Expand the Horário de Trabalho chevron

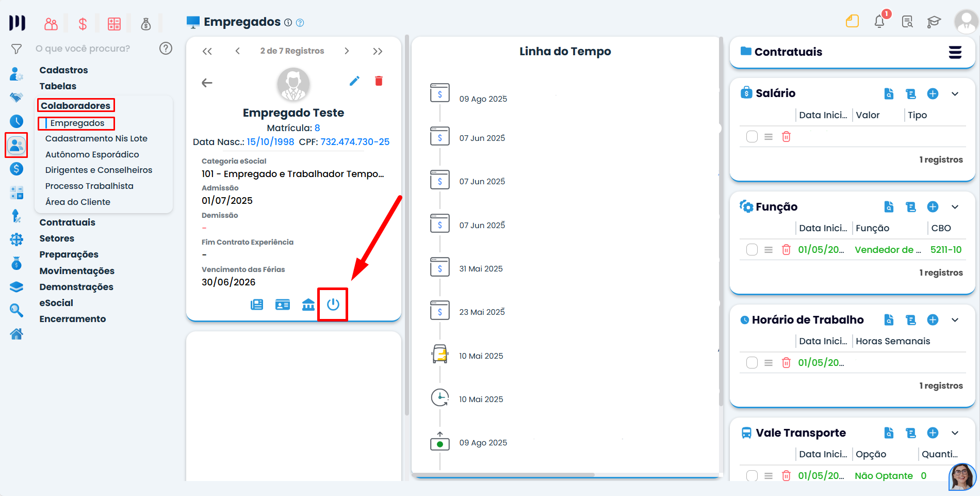click(955, 320)
